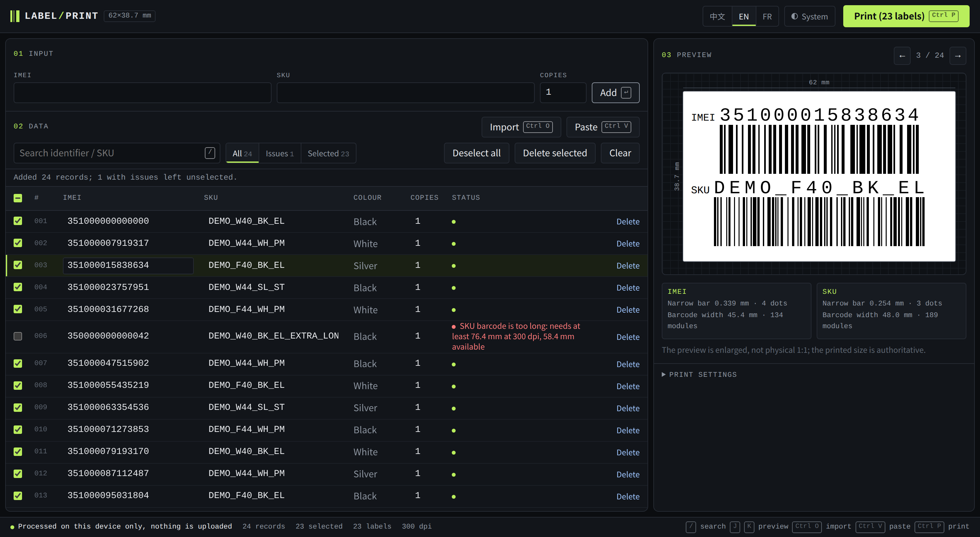Click the COPIES column header
This screenshot has width=980, height=537.
tap(425, 198)
